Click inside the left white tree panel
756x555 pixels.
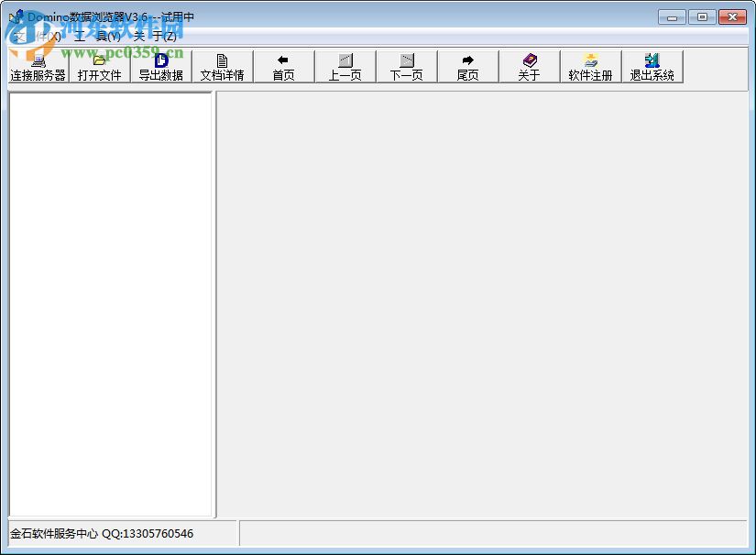click(x=110, y=304)
